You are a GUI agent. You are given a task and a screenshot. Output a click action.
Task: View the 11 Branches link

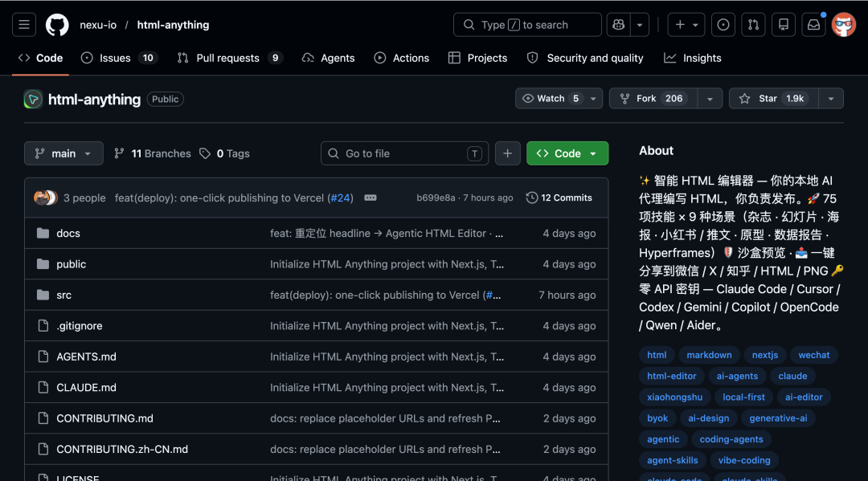click(152, 153)
